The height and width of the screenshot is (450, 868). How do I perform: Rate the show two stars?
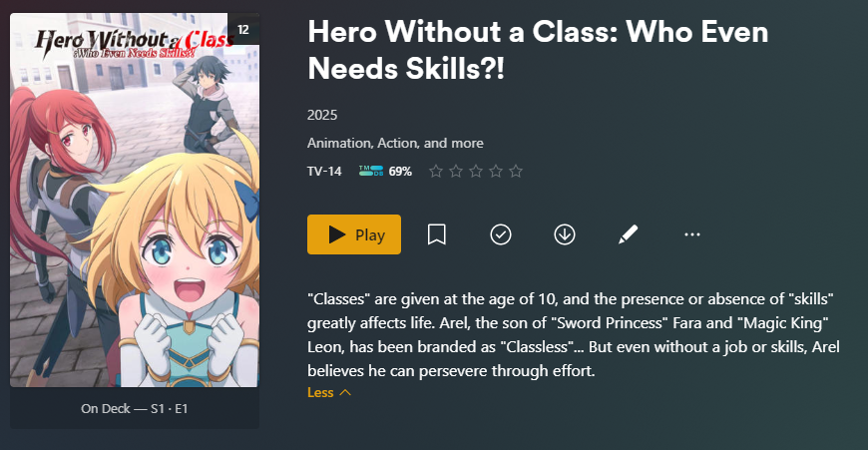456,171
